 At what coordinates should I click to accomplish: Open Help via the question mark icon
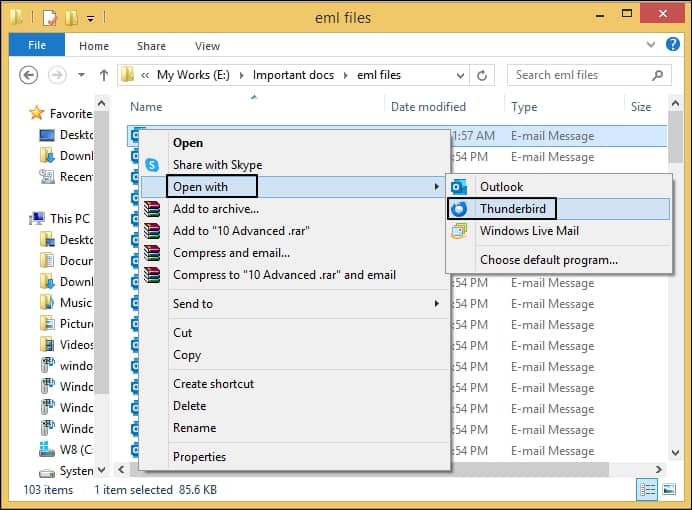(673, 44)
